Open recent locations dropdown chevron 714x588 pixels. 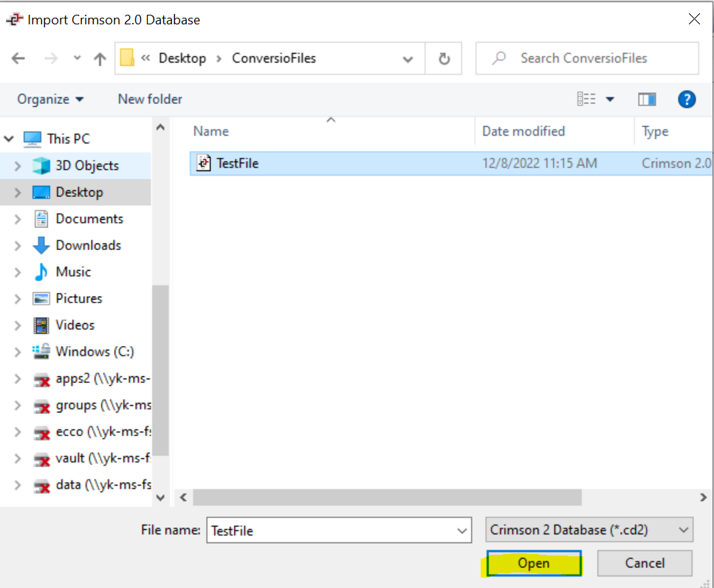tap(77, 58)
